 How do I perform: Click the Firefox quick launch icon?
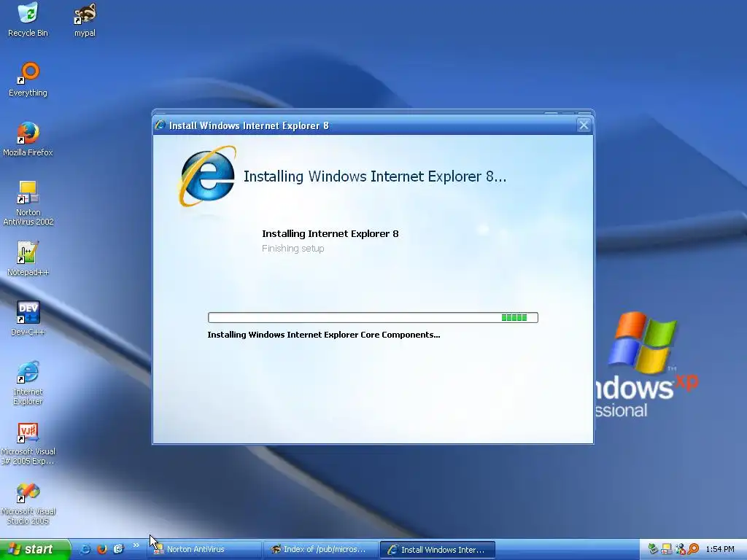coord(102,549)
